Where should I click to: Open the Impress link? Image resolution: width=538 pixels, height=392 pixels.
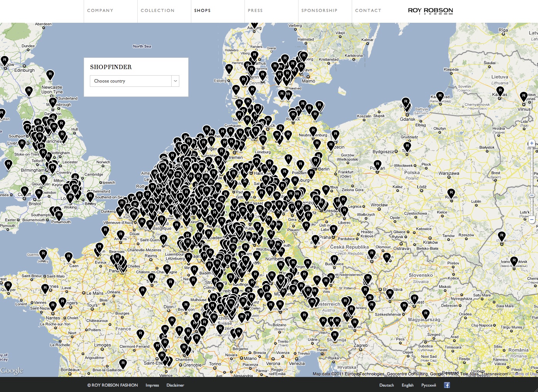coord(152,385)
